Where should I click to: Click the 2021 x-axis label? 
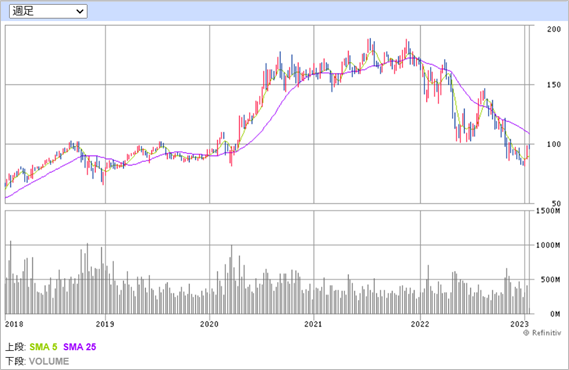pyautogui.click(x=313, y=324)
